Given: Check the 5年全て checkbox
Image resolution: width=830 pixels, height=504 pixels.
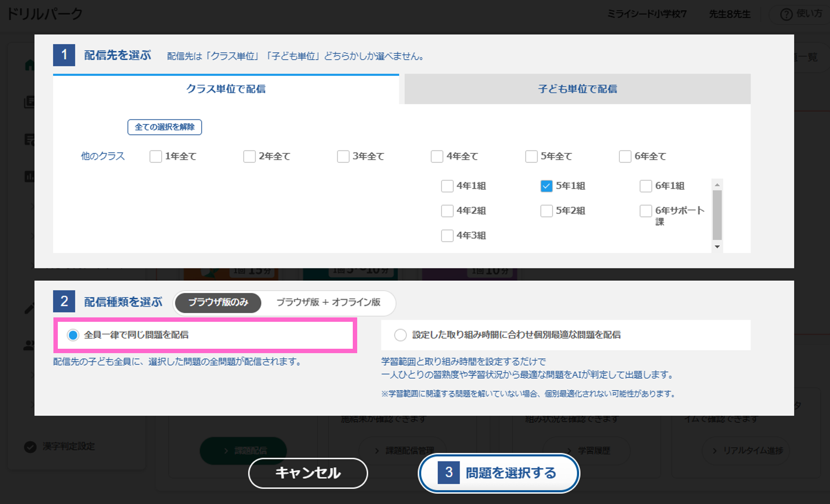Looking at the screenshot, I should pos(531,156).
